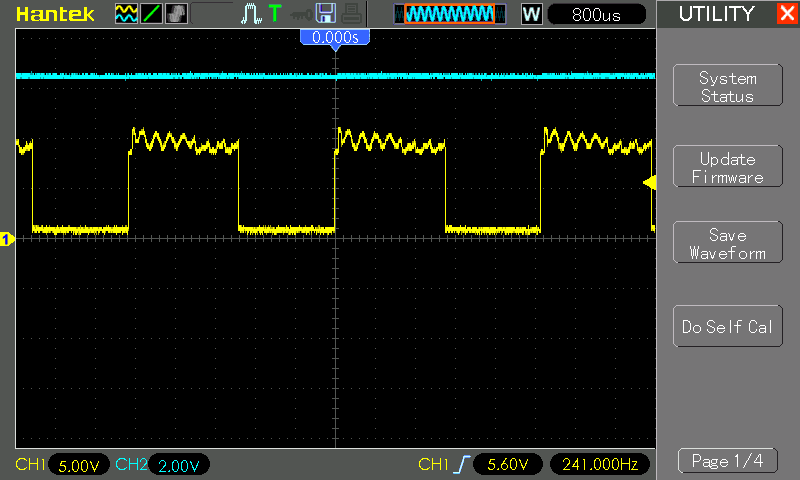Click the floppy disk save icon
The image size is (800, 480).
tap(325, 13)
